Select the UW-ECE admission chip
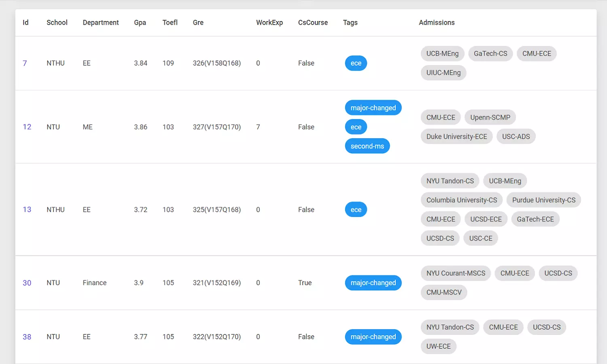 [x=438, y=346]
